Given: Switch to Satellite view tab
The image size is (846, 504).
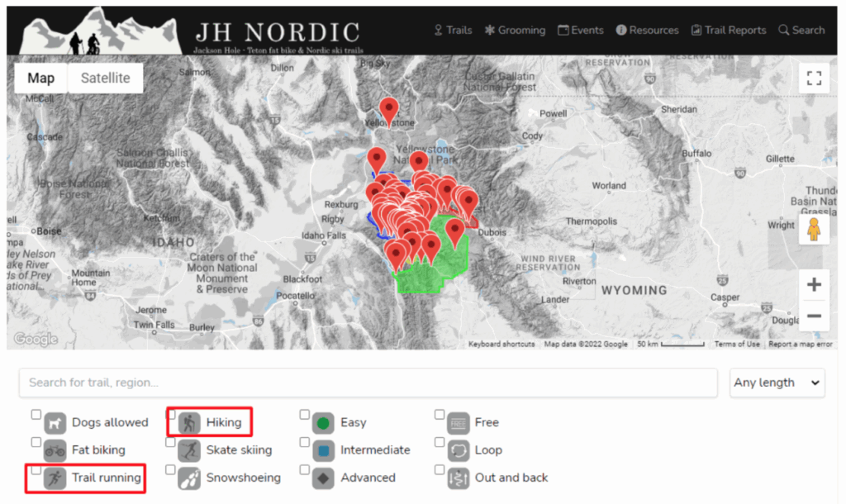Looking at the screenshot, I should coord(105,78).
